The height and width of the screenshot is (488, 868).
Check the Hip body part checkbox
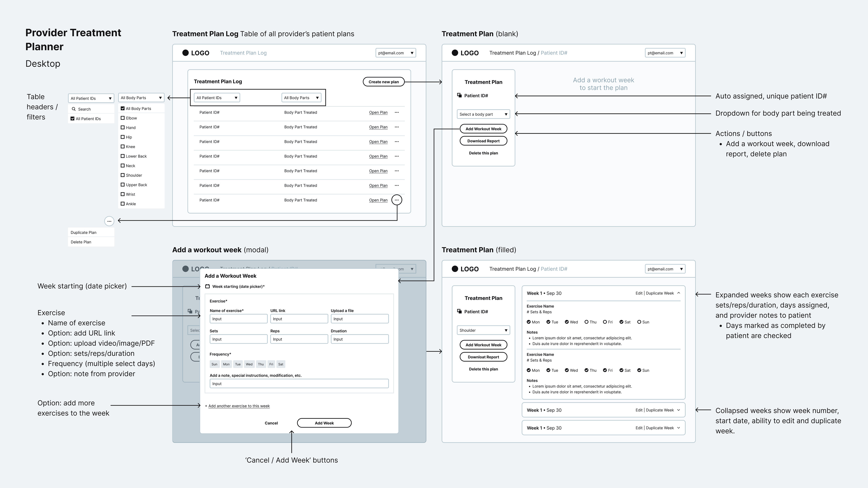click(123, 137)
